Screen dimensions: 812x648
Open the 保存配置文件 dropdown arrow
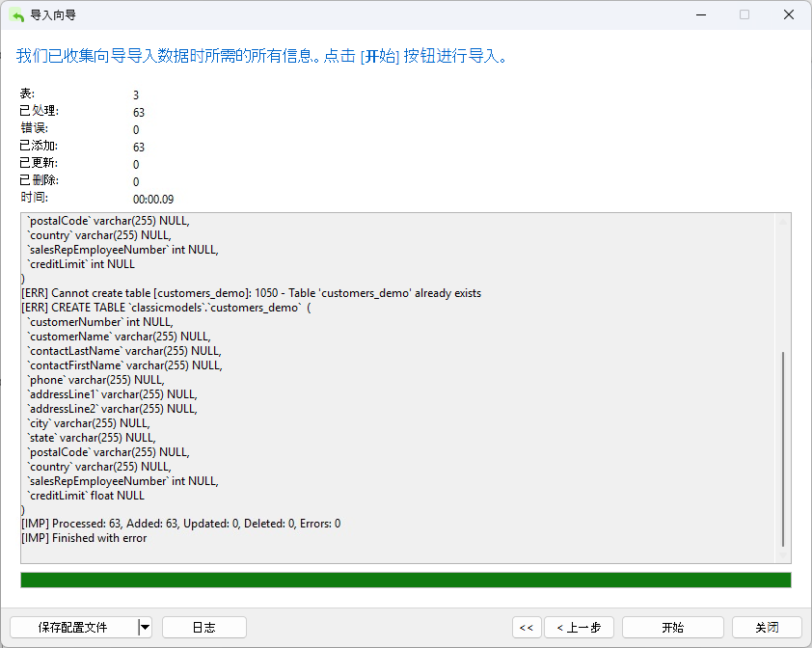145,628
